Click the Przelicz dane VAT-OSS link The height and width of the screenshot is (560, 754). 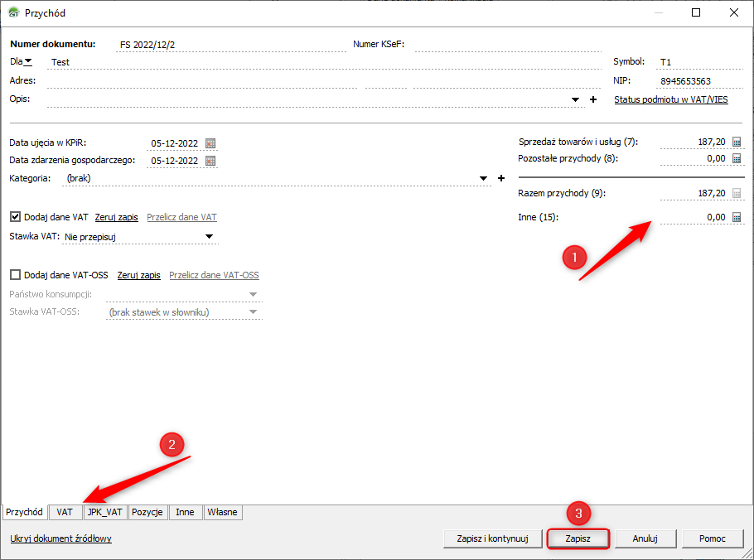(214, 275)
